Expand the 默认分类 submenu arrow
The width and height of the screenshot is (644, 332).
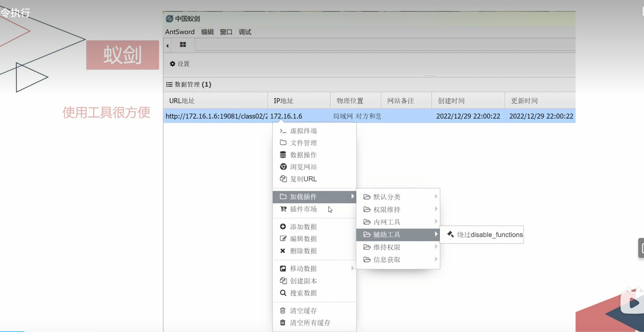pos(436,196)
